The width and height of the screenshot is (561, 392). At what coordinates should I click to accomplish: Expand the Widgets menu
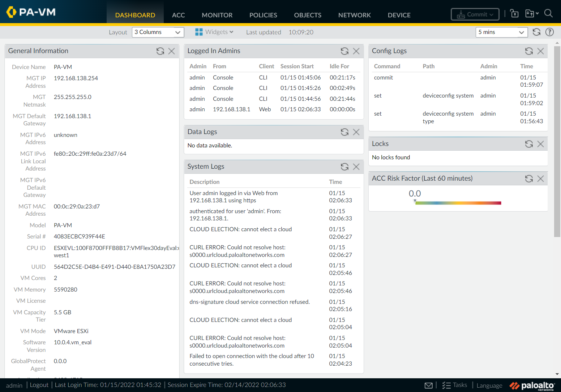[214, 32]
